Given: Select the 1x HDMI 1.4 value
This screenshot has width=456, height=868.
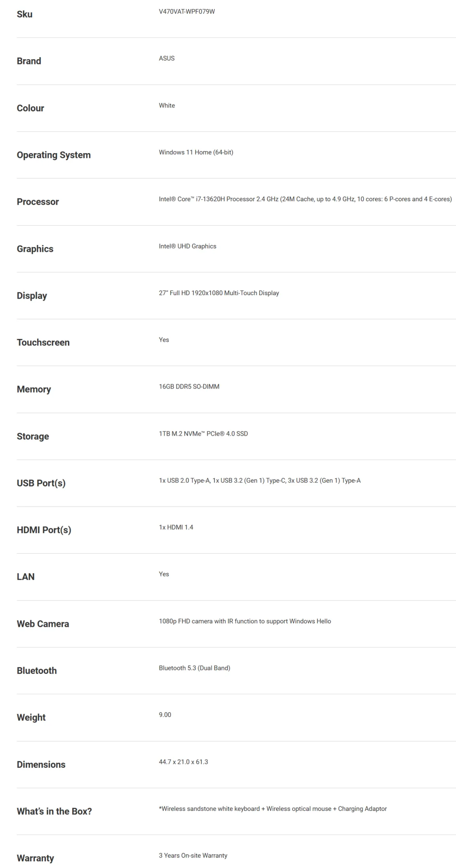Looking at the screenshot, I should pos(176,528).
